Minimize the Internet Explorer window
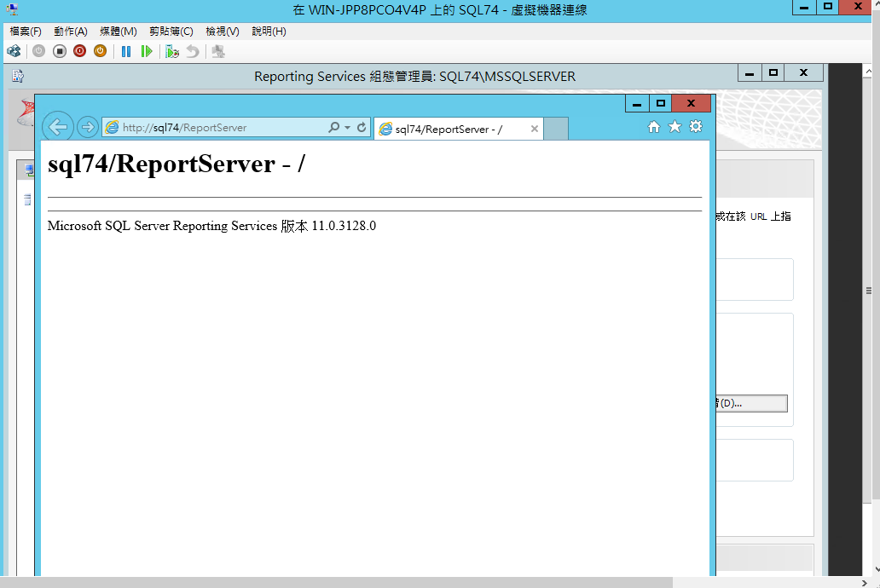Image resolution: width=880 pixels, height=588 pixels. (x=637, y=103)
